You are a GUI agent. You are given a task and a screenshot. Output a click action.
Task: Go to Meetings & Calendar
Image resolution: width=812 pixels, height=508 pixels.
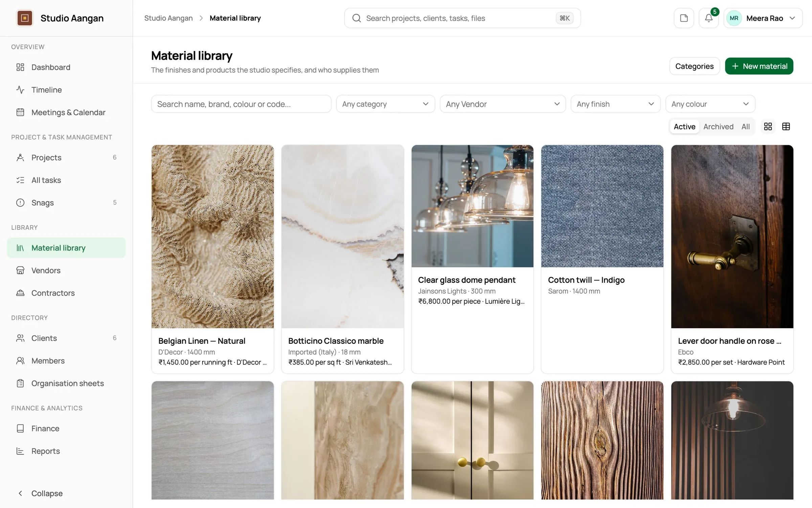[66, 112]
